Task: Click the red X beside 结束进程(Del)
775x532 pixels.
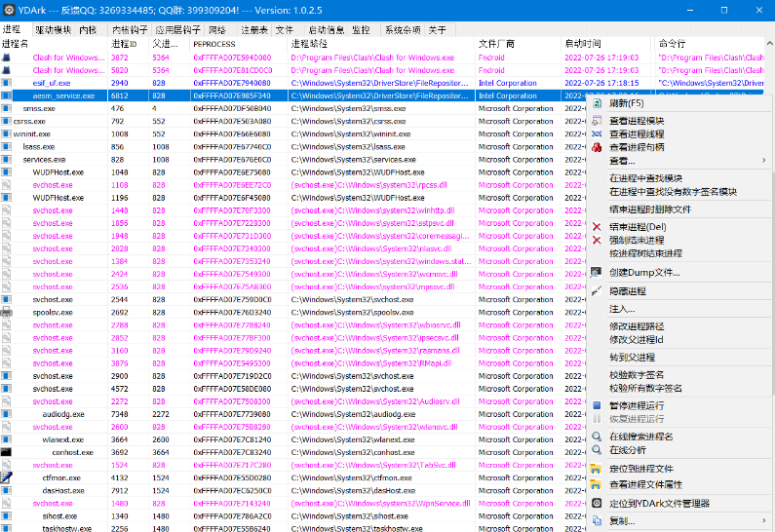Action: (x=597, y=227)
